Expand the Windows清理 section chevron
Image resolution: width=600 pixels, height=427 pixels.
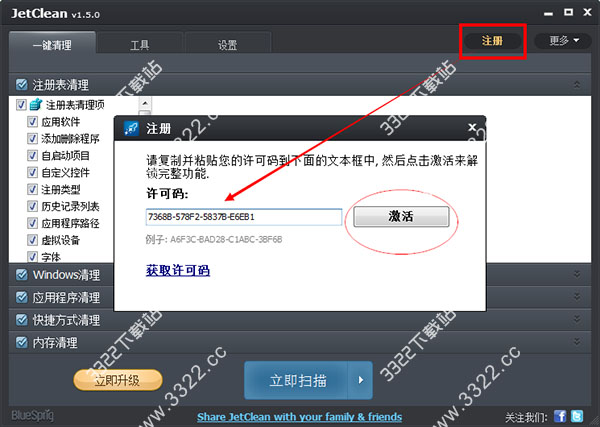tap(577, 274)
